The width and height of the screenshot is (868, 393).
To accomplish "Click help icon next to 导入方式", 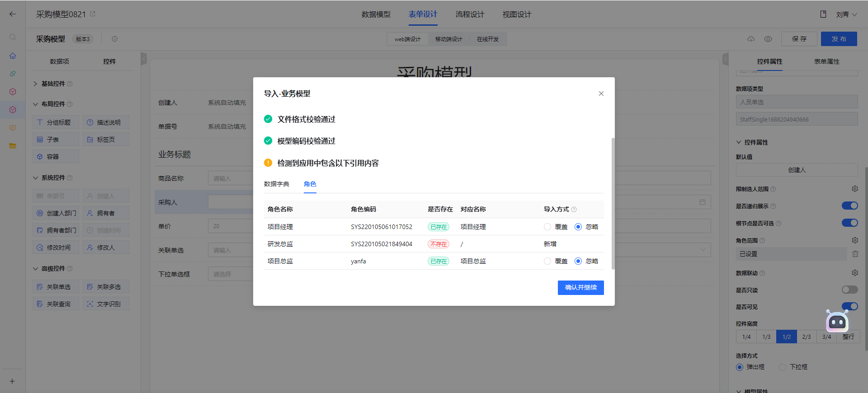I will pyautogui.click(x=574, y=209).
